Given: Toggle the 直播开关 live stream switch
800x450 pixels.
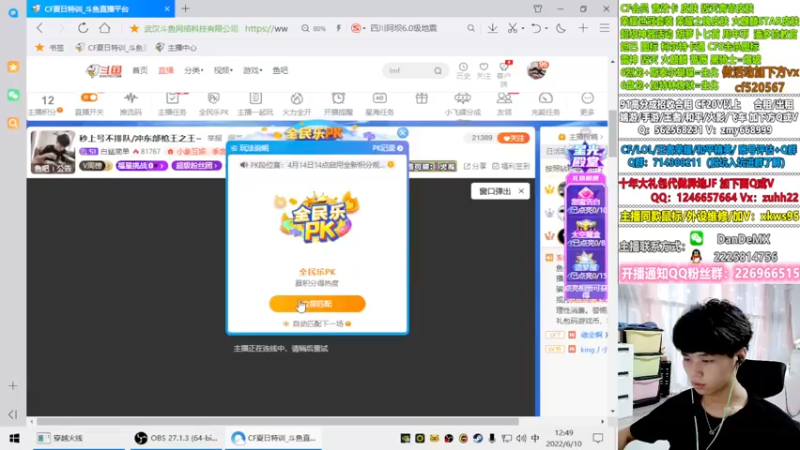Looking at the screenshot, I should (x=89, y=97).
